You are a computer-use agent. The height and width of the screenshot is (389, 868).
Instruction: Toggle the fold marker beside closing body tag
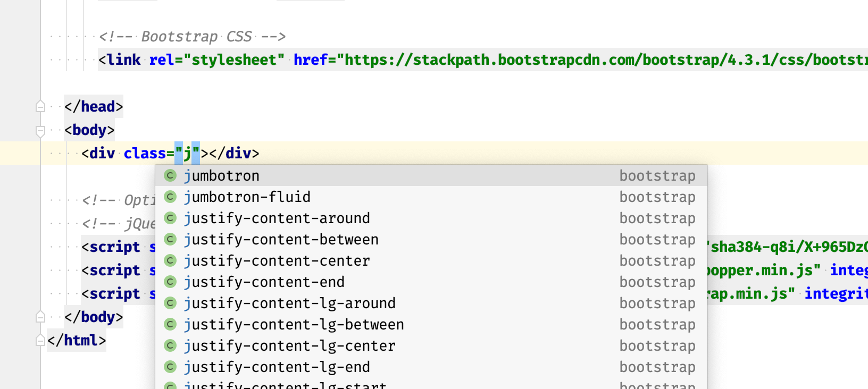tap(40, 317)
